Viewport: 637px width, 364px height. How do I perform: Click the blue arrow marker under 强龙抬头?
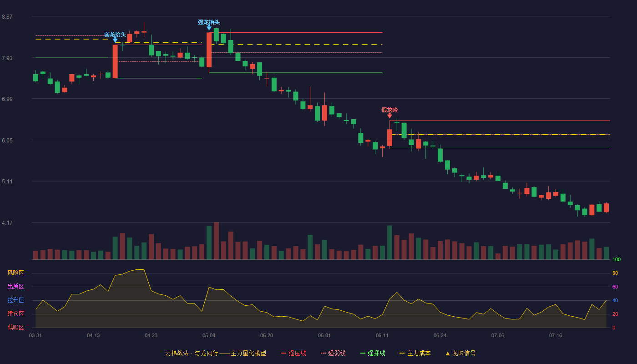click(209, 28)
